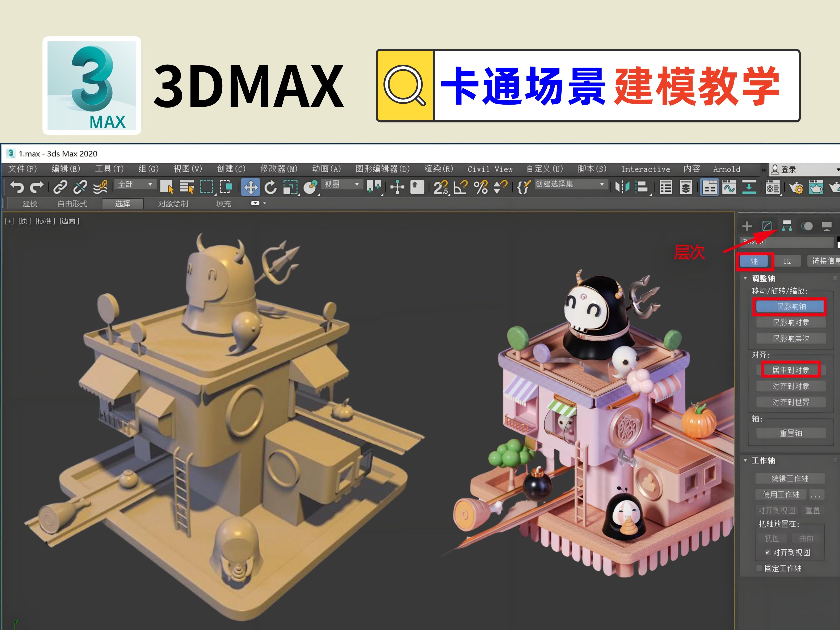Click the Select and Place tool
840x630 pixels.
pos(310,187)
